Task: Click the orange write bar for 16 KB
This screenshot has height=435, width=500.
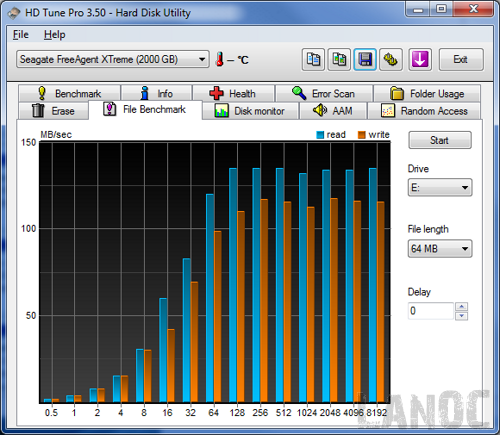Action: pos(171,366)
